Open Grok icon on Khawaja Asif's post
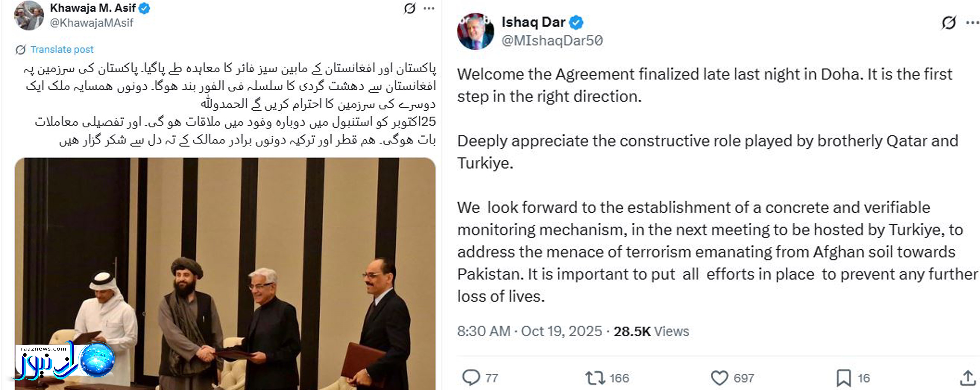Image resolution: width=980 pixels, height=390 pixels. pyautogui.click(x=409, y=8)
